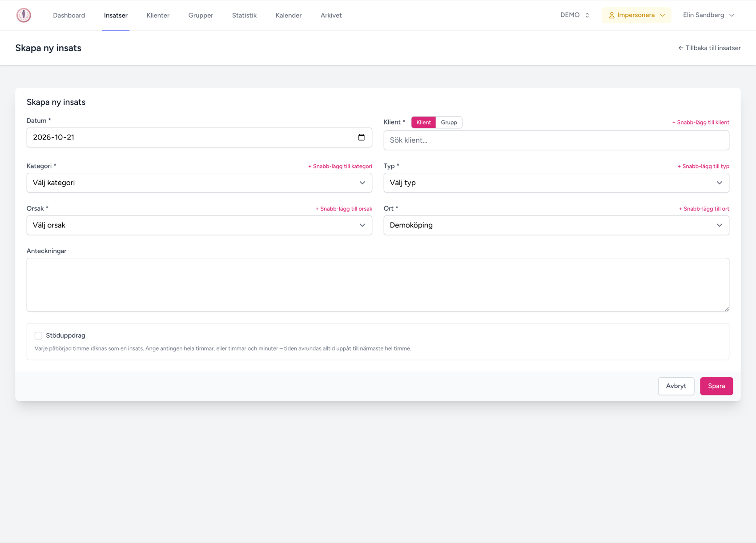Image resolution: width=756 pixels, height=543 pixels.
Task: Expand the Välj orsak dropdown
Action: [x=199, y=225]
